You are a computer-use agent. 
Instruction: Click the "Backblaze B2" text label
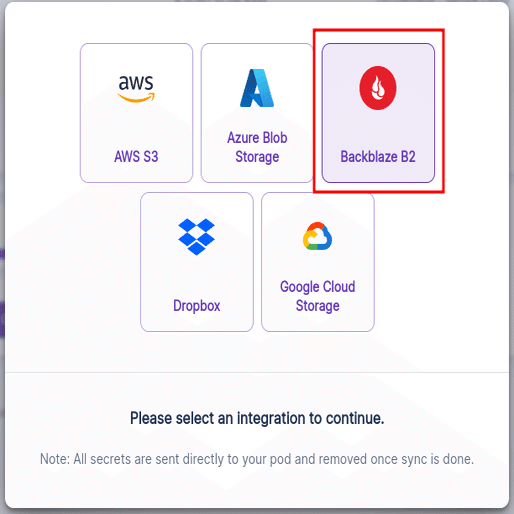tap(378, 156)
